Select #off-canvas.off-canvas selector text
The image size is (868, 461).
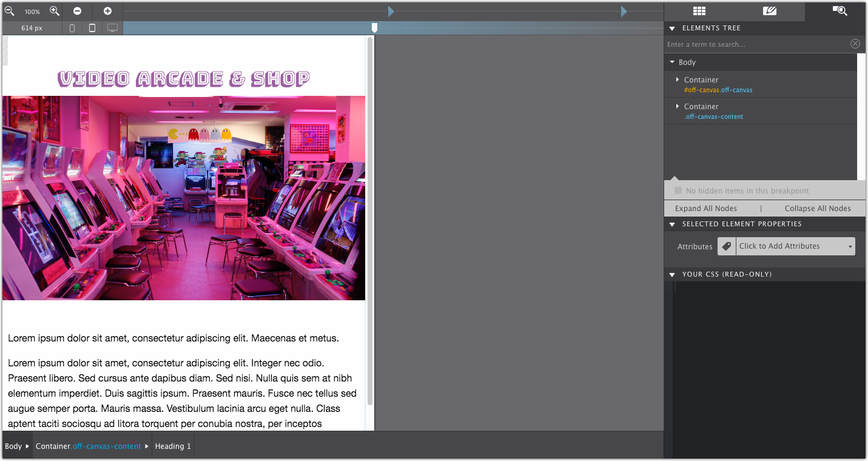(x=718, y=90)
